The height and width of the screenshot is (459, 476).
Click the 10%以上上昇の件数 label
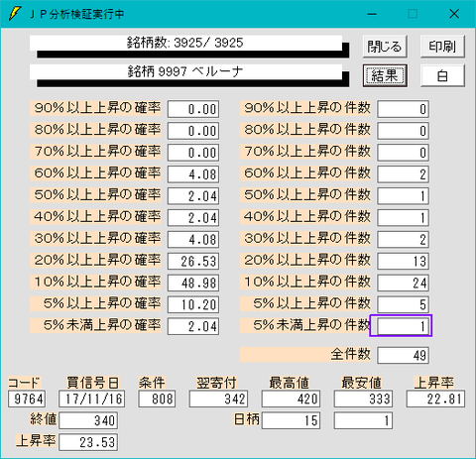pyautogui.click(x=305, y=282)
